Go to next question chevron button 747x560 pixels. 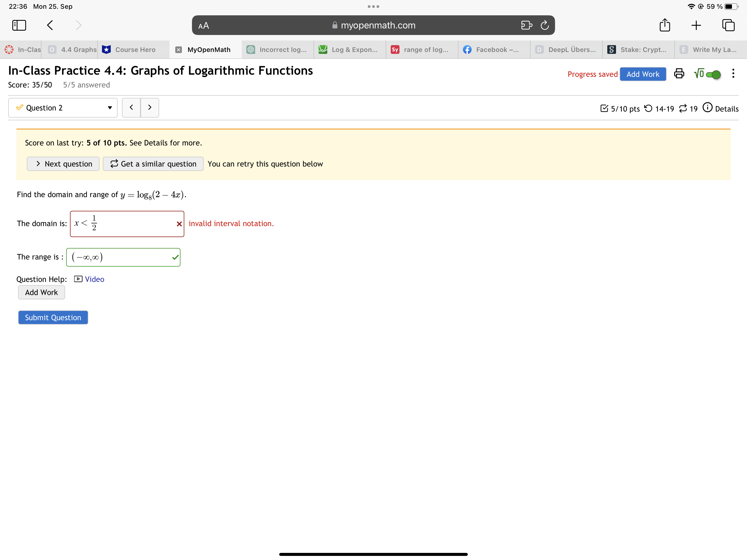[x=150, y=107]
